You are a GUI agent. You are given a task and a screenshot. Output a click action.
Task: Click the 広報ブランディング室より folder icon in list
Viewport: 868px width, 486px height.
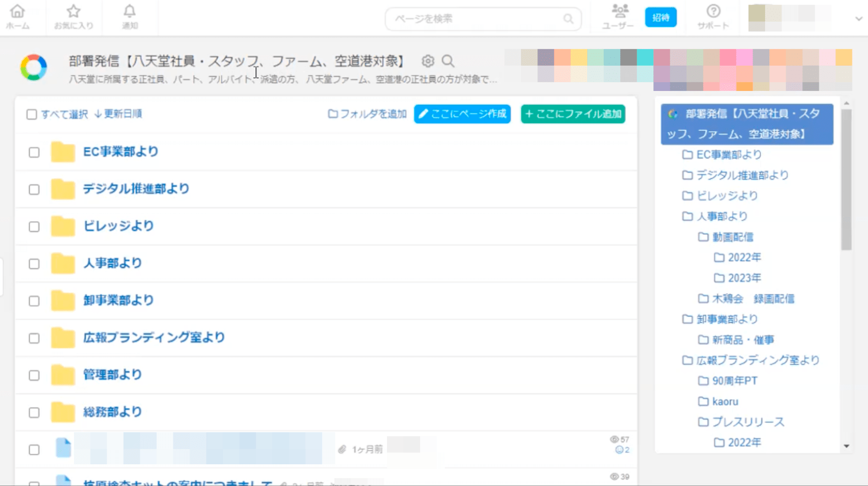(x=63, y=338)
